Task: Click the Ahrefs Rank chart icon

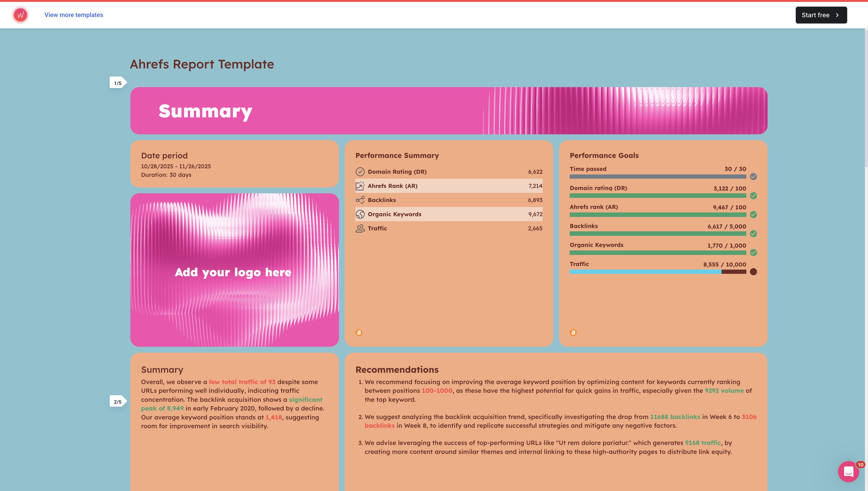Action: pyautogui.click(x=360, y=186)
